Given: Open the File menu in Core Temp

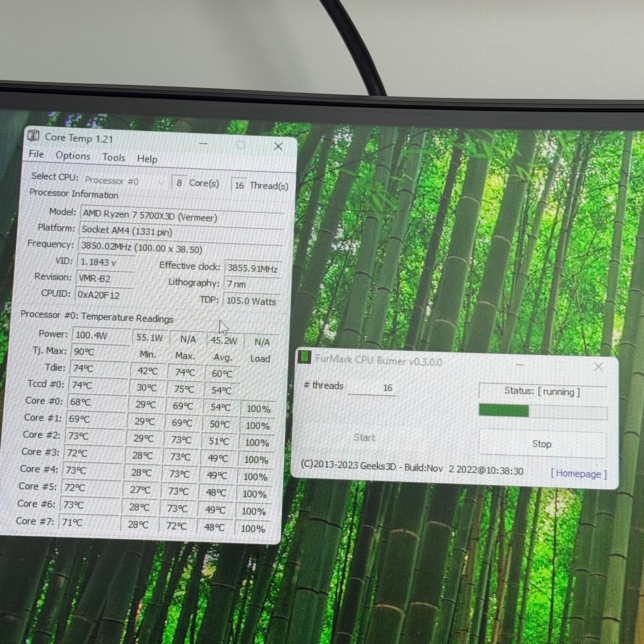Looking at the screenshot, I should [36, 154].
